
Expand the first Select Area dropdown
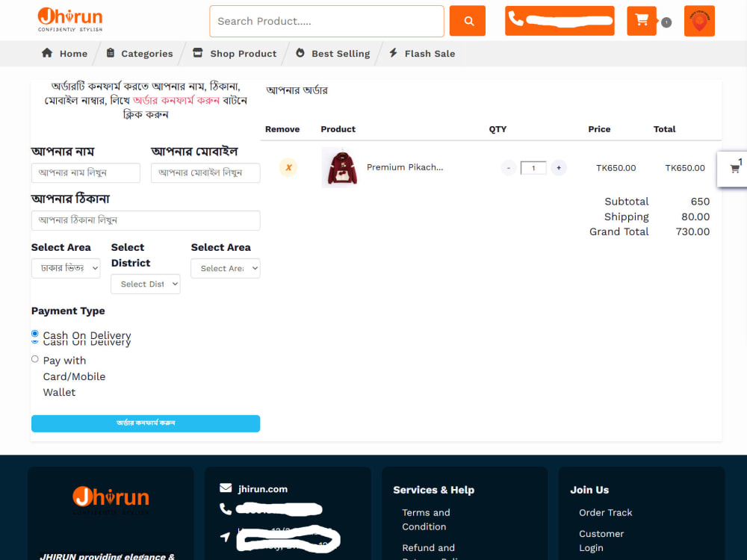pos(66,269)
